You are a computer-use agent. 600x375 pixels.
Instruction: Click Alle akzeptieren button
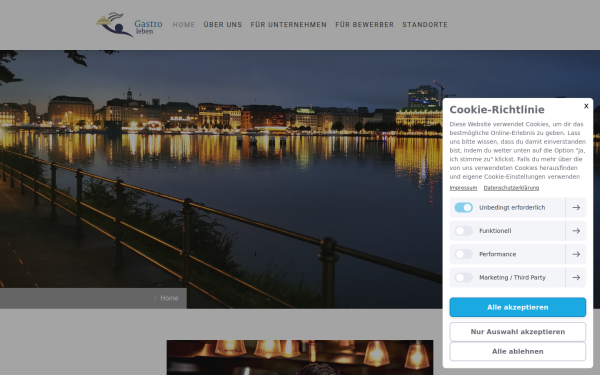click(x=517, y=307)
